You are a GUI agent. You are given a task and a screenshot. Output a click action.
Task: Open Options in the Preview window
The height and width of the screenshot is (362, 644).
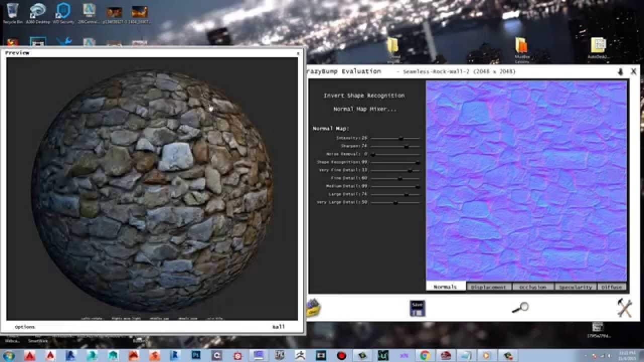pos(25,327)
